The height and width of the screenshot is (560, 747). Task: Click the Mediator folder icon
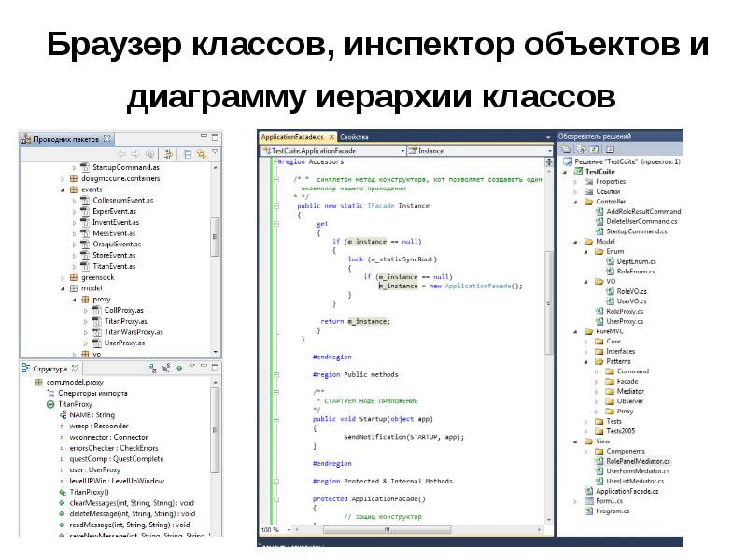point(610,392)
